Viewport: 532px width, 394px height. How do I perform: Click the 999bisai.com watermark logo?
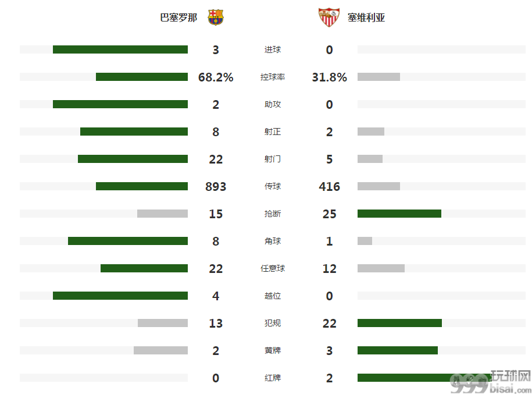(x=491, y=381)
